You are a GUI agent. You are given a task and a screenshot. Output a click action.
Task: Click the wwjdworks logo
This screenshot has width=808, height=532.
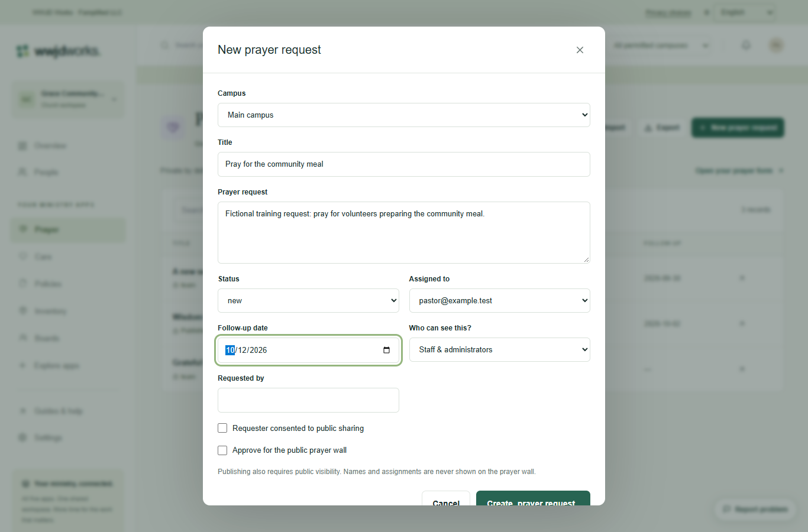pyautogui.click(x=58, y=51)
